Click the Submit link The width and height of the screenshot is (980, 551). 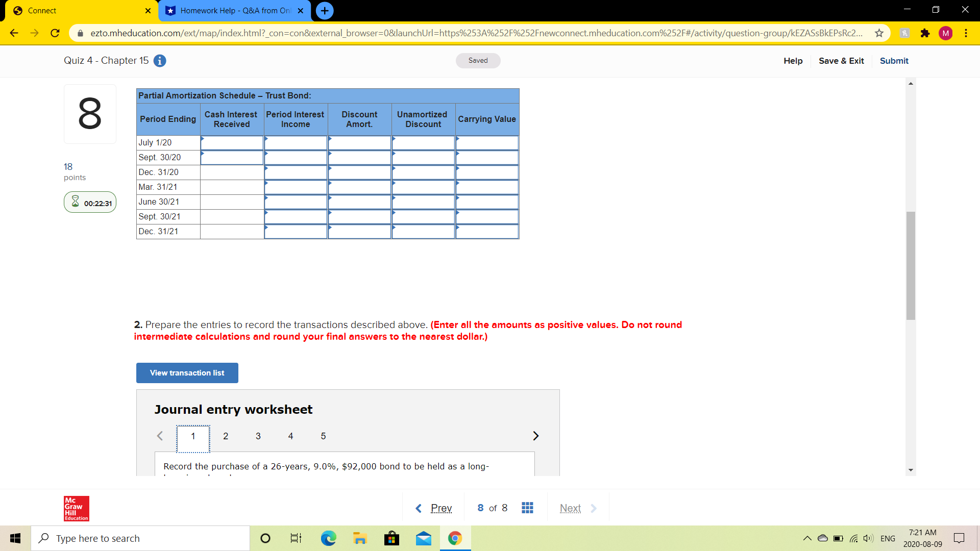tap(894, 61)
